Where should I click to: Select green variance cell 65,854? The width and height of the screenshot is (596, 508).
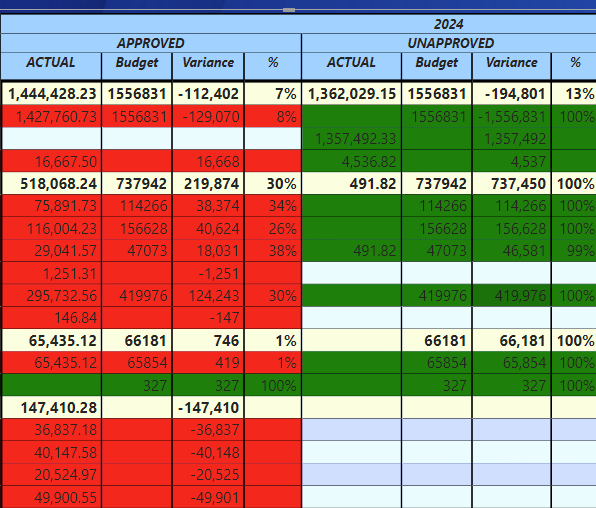point(512,363)
